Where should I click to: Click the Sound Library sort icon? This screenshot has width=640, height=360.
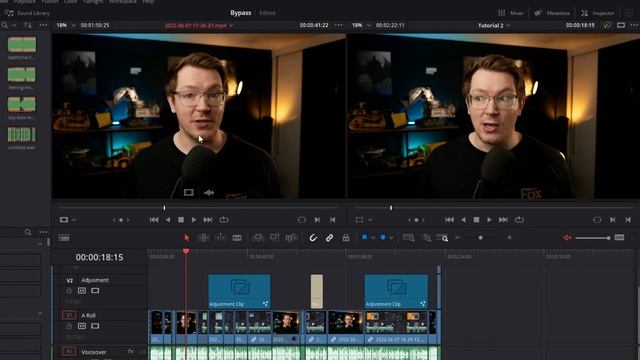[x=28, y=25]
